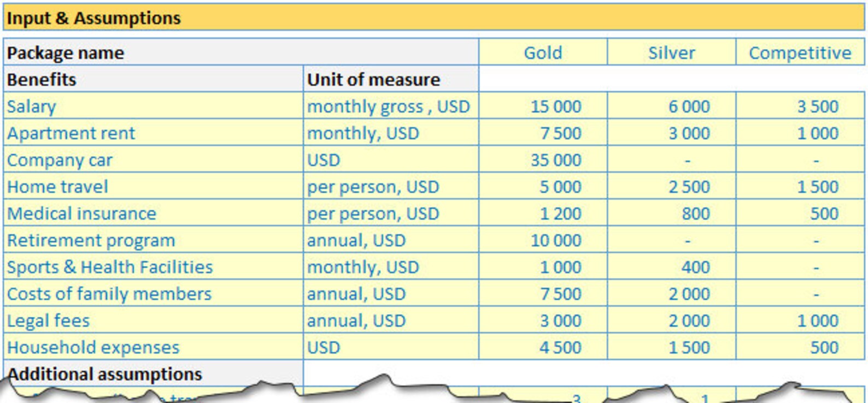The image size is (868, 403).
Task: Select Gold Household expenses value 4 500
Action: (543, 347)
